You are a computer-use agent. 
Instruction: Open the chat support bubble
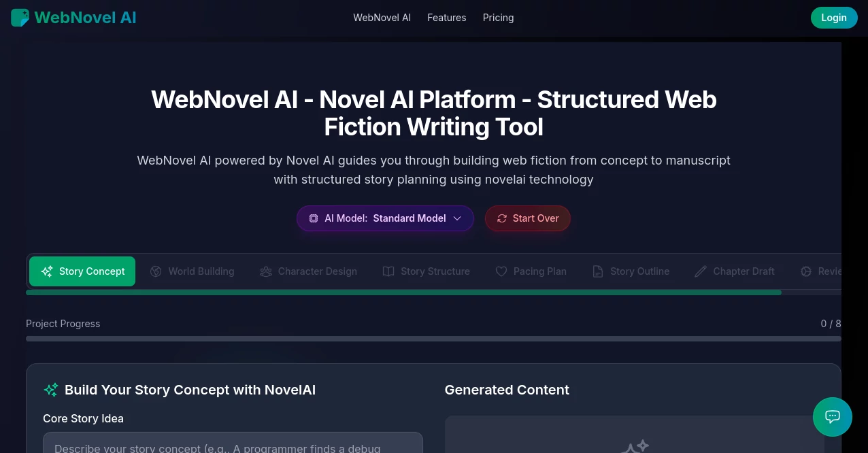[833, 417]
